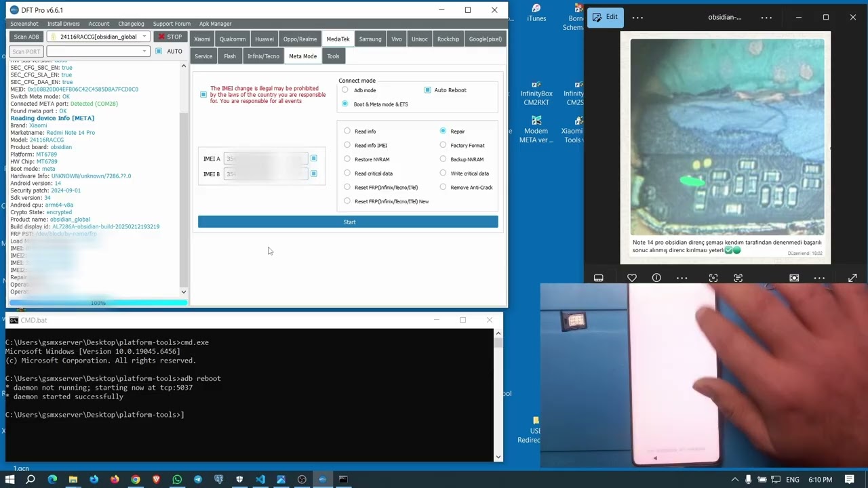Open the Flash sub-tab
Viewport: 868px width, 488px height.
pos(230,56)
